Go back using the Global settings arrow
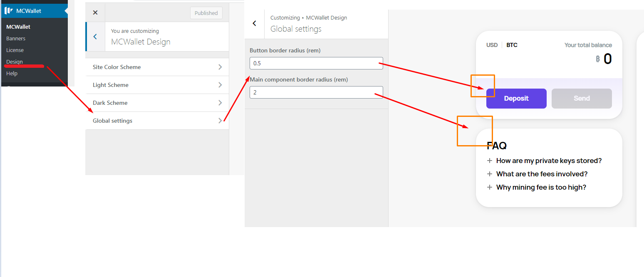The image size is (644, 277). pos(255,24)
